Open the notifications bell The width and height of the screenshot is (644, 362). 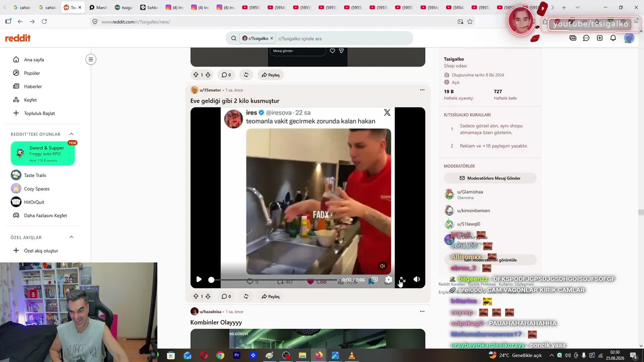(613, 38)
